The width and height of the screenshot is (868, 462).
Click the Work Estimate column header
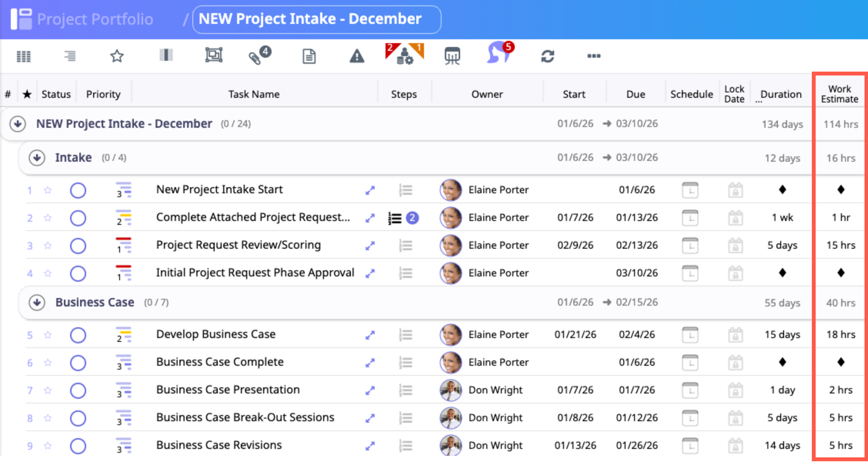pyautogui.click(x=839, y=94)
